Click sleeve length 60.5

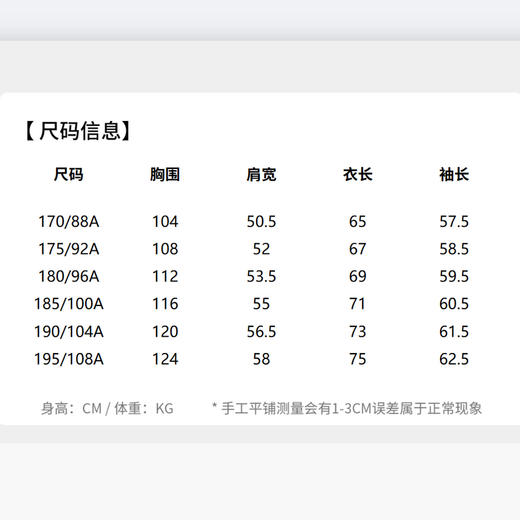tap(454, 304)
